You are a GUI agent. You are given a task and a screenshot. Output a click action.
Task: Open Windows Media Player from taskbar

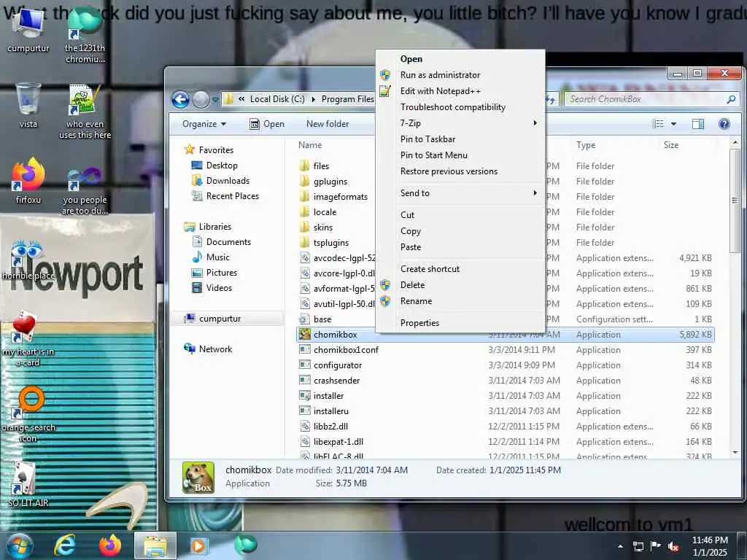tap(198, 545)
